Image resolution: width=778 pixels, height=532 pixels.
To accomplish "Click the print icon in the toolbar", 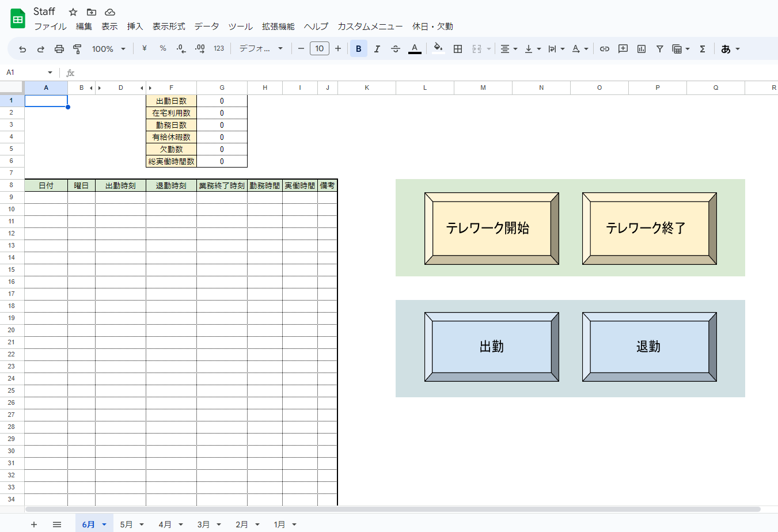I will click(x=59, y=48).
